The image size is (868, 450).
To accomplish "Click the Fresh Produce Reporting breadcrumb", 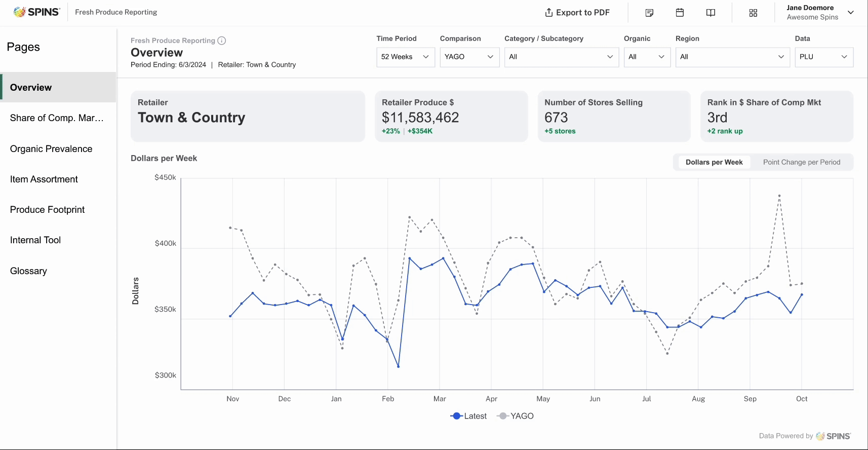I will click(x=173, y=41).
